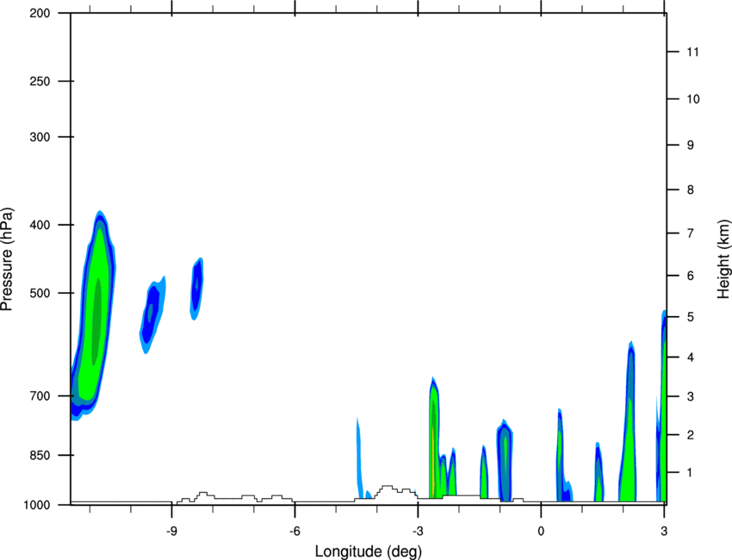Click the 700 pressure axis label
This screenshot has height=560, width=732.
(x=40, y=396)
